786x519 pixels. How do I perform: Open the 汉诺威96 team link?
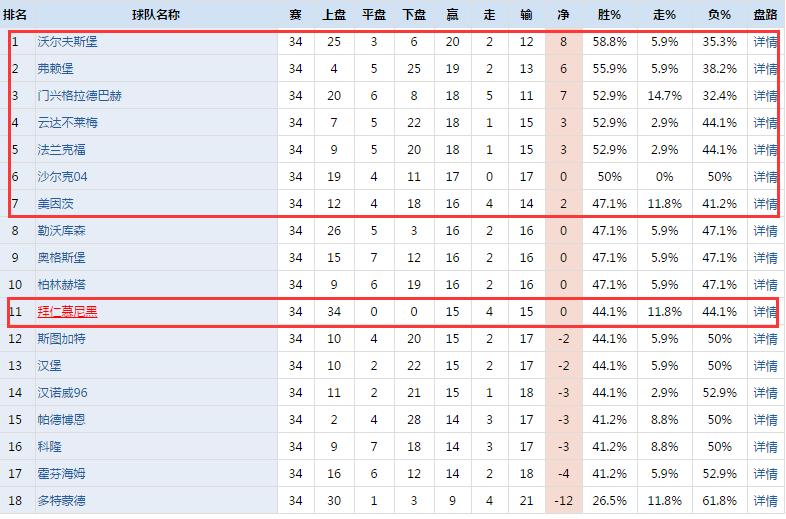click(x=62, y=393)
